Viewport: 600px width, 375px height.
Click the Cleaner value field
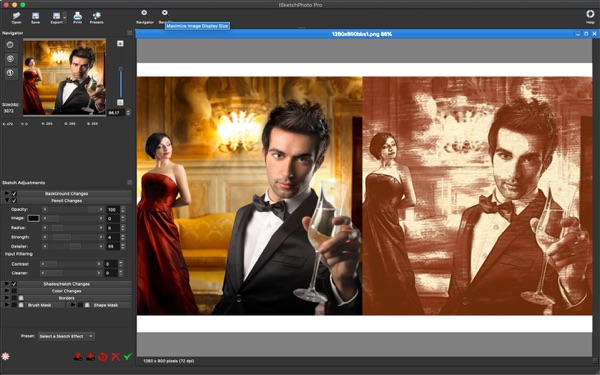coord(111,273)
